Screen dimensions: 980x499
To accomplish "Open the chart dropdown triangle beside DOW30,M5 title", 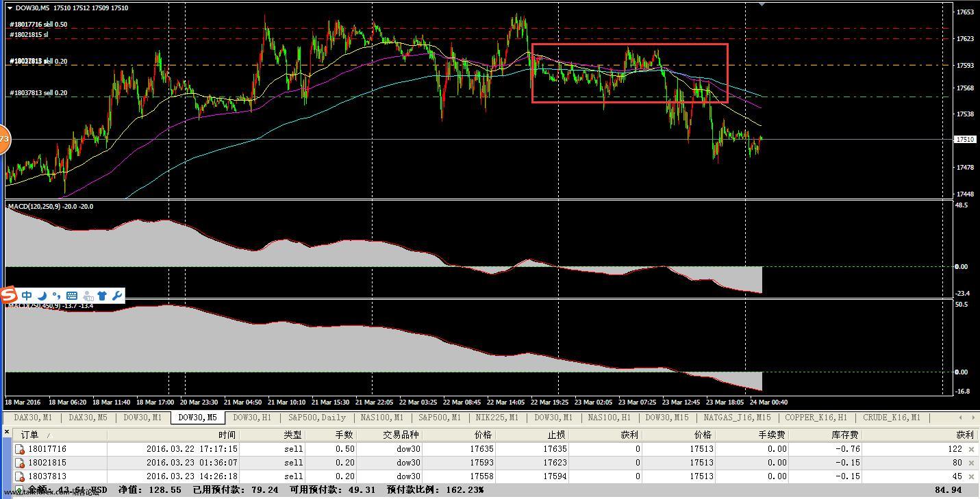I will [10, 8].
